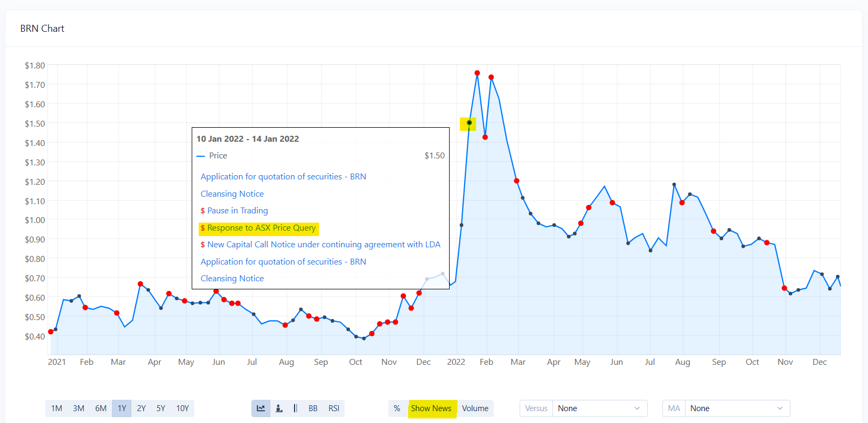Toggle the Volume display
Image resolution: width=868 pixels, height=423 pixels.
[x=475, y=408]
